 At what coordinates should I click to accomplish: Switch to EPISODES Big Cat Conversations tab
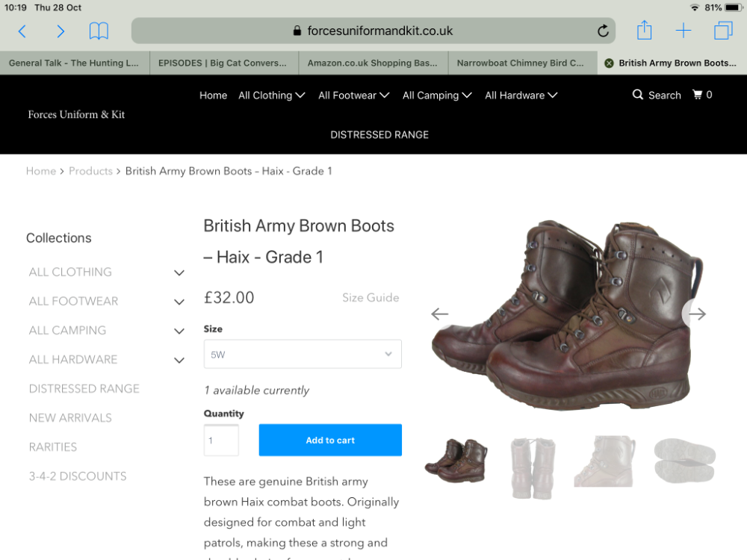pyautogui.click(x=224, y=63)
